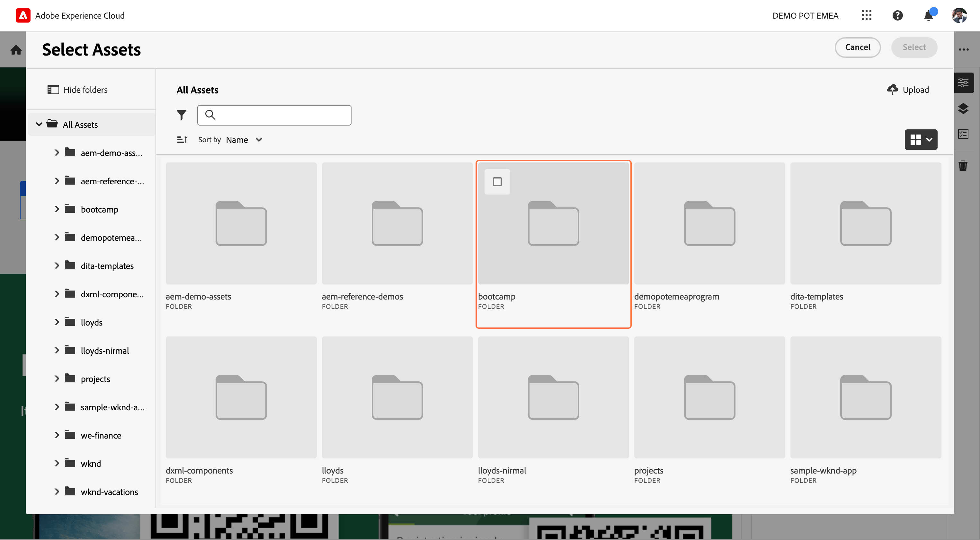
Task: Select projects in the folder tree
Action: (95, 379)
